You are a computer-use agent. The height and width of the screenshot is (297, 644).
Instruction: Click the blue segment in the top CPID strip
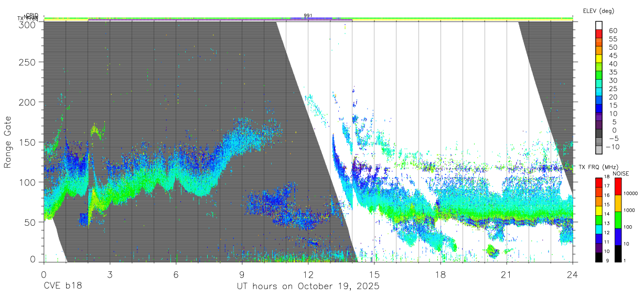pyautogui.click(x=312, y=18)
